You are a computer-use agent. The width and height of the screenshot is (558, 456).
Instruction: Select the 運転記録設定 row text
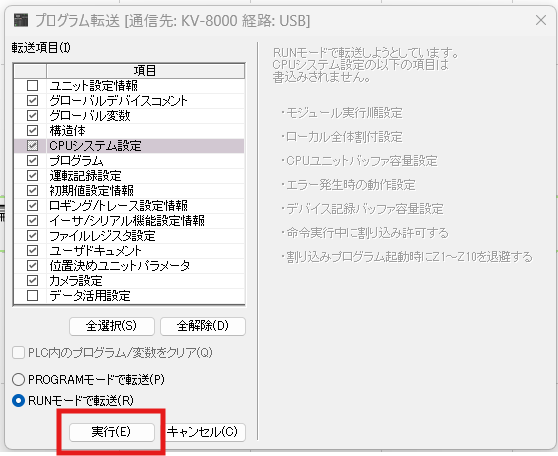point(85,175)
